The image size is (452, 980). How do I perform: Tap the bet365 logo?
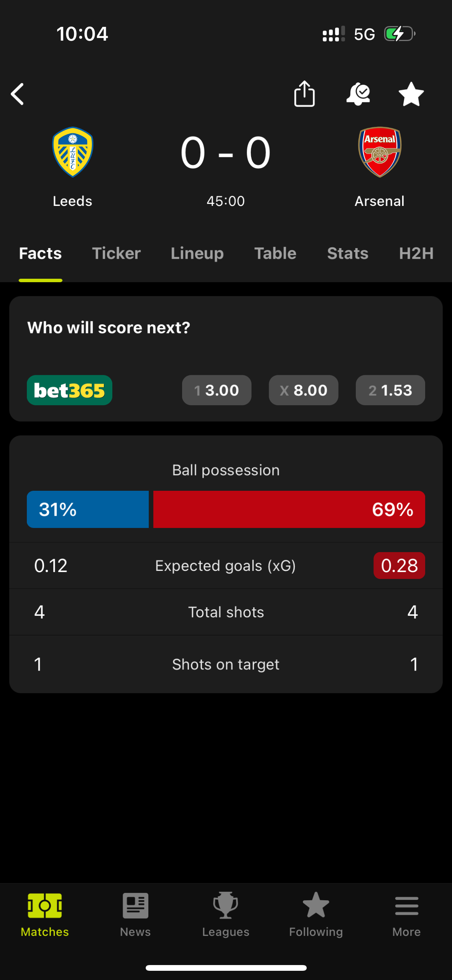(x=69, y=390)
